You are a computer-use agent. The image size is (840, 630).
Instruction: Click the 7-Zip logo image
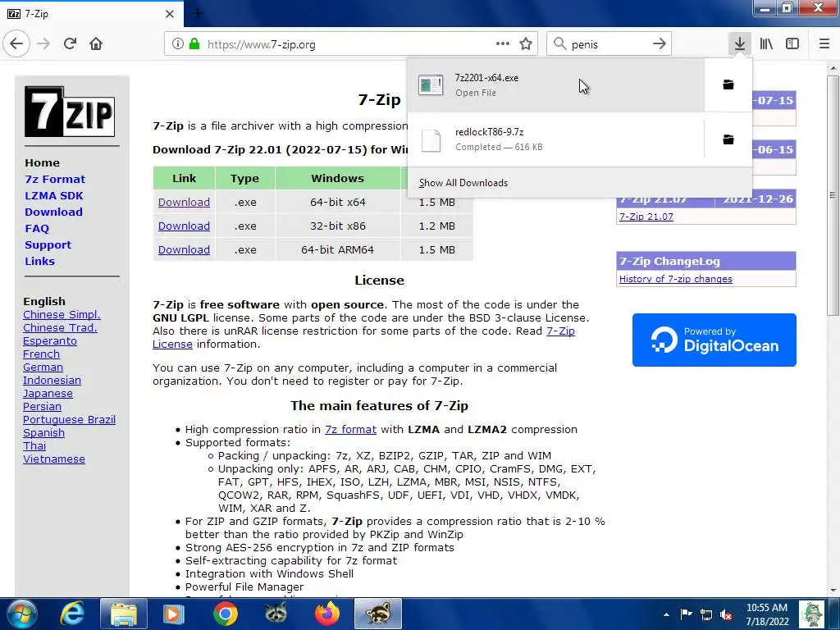coord(70,112)
